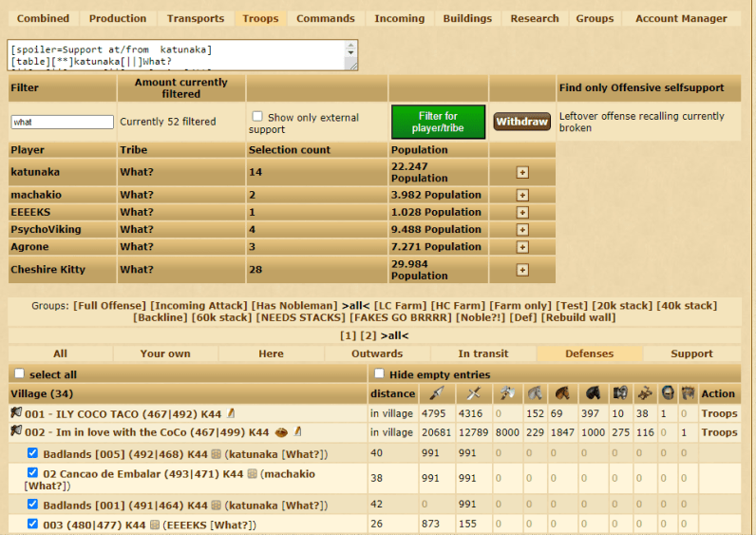Go to the Buildings tab

point(467,18)
